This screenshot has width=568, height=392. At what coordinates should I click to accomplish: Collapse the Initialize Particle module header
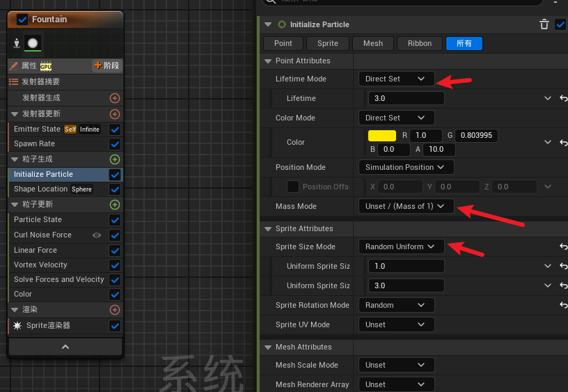pyautogui.click(x=268, y=24)
